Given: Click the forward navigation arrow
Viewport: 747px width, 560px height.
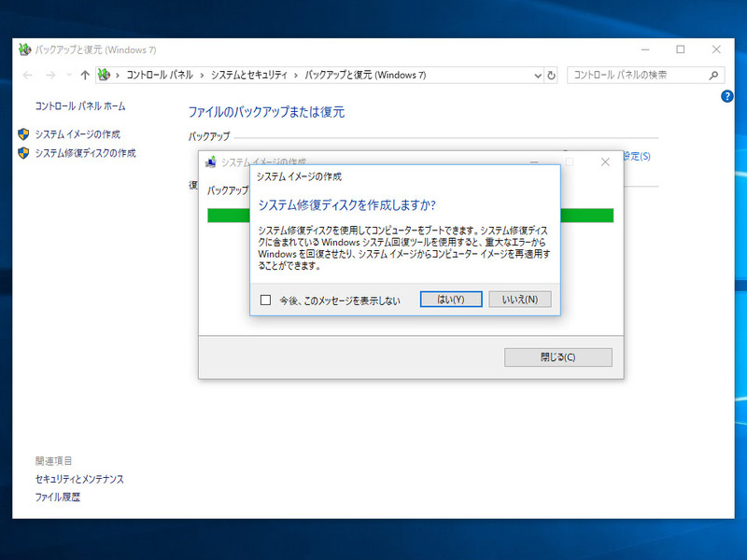Looking at the screenshot, I should (x=50, y=76).
